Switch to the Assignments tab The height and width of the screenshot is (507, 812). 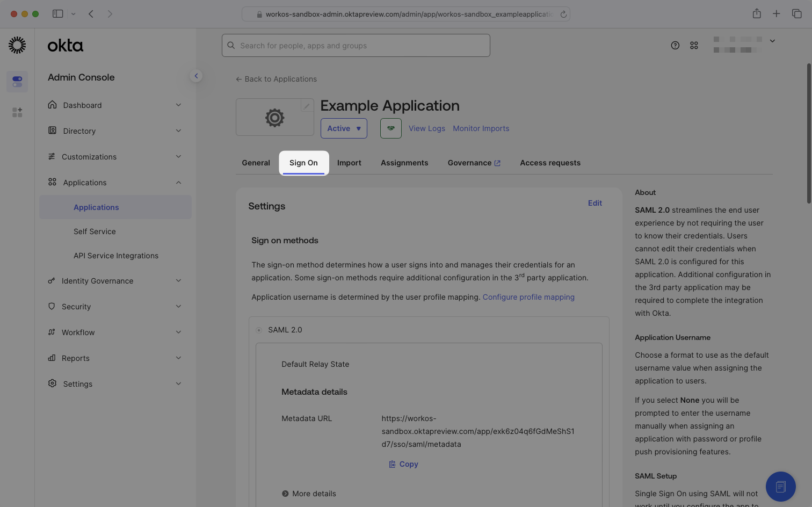(x=404, y=163)
